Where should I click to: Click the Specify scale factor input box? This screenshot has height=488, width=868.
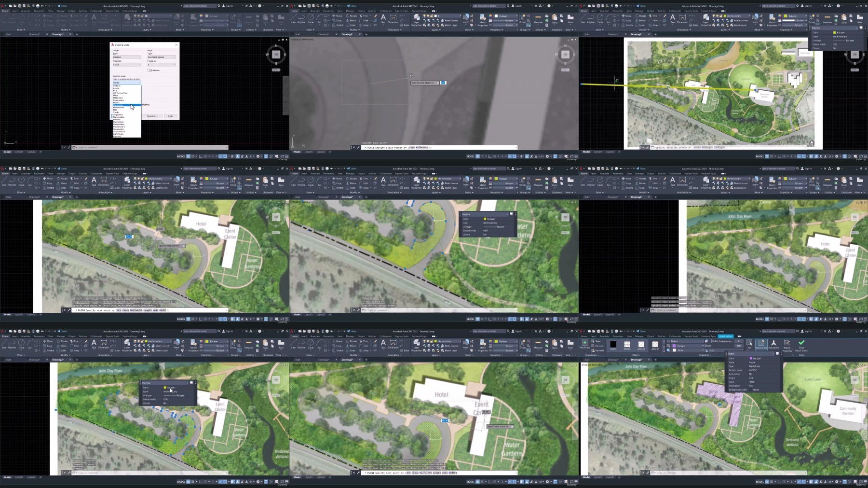tap(443, 83)
